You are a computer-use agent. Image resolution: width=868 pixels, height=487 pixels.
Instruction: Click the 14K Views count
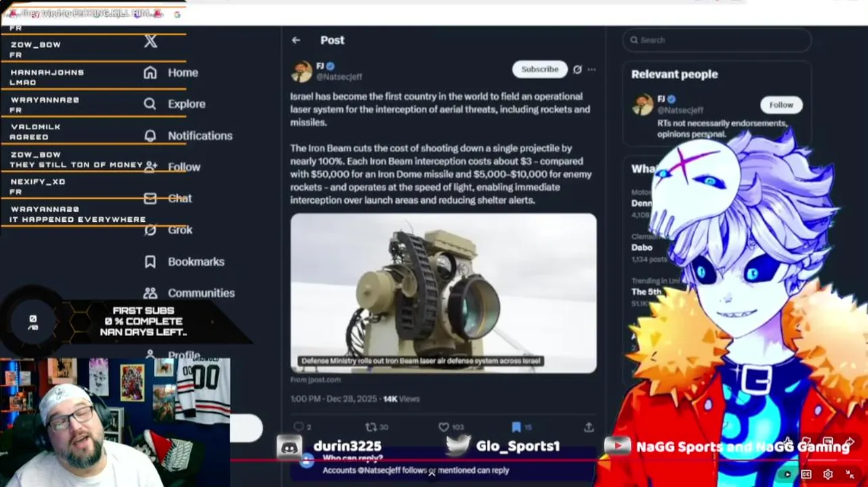coord(402,399)
